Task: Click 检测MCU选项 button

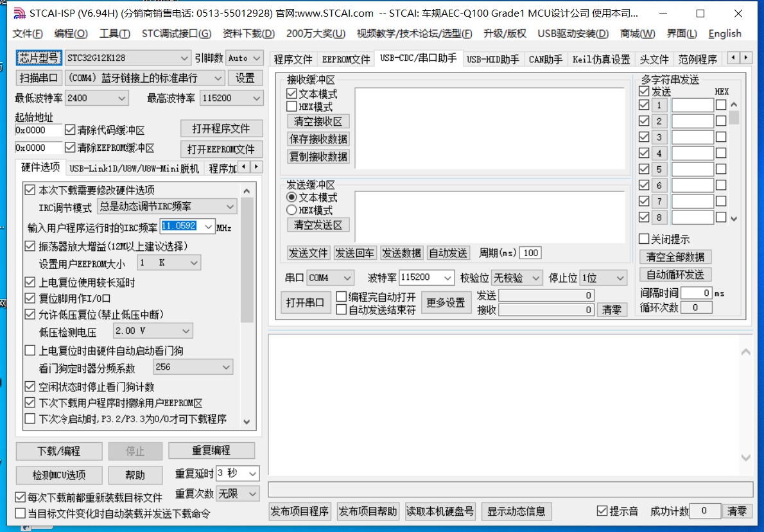Action: [x=59, y=475]
